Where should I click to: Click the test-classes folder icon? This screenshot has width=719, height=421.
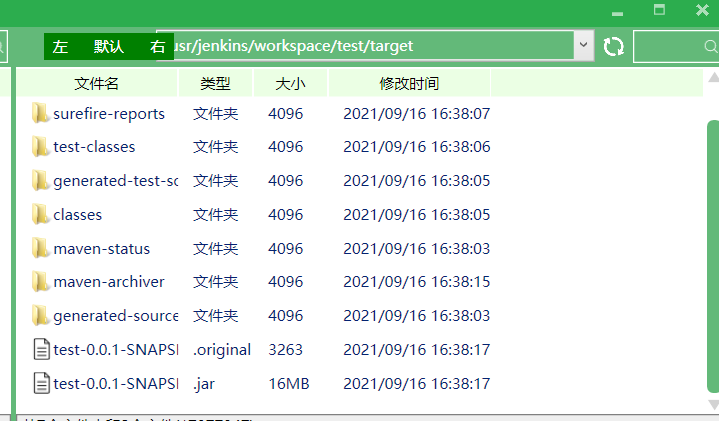(40, 147)
